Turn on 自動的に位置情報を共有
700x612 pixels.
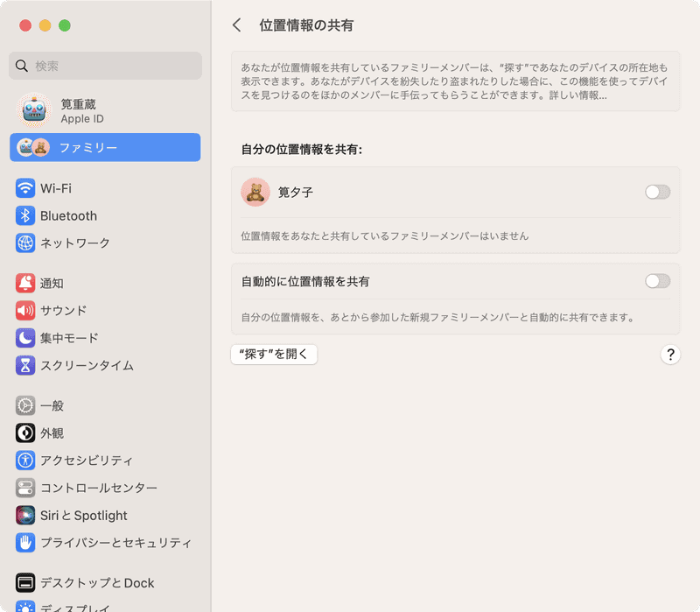656,278
